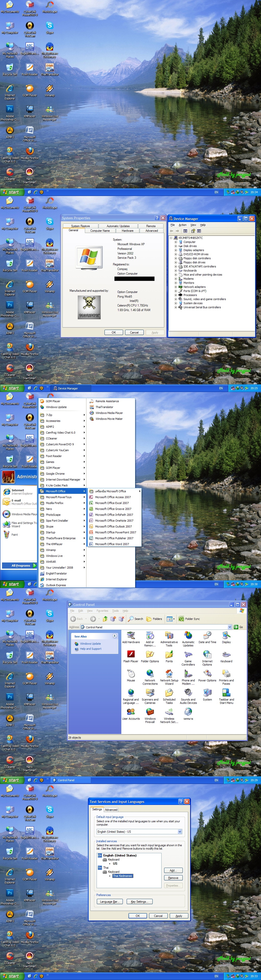Screen dimensions: 261x980
Task: Click the Device Manager taskbar button
Action: [71, 388]
